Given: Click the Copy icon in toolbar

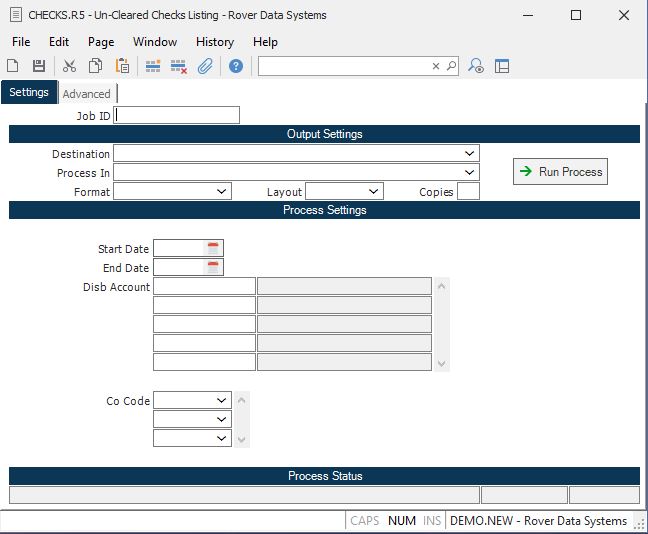Looking at the screenshot, I should click(95, 66).
